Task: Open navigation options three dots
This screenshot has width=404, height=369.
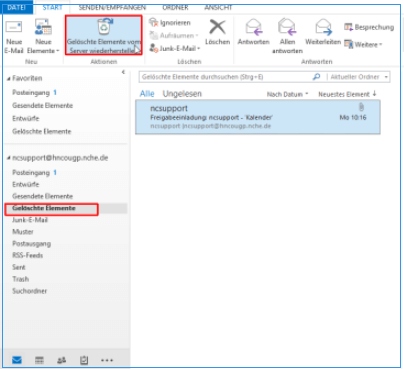Action: pyautogui.click(x=107, y=360)
